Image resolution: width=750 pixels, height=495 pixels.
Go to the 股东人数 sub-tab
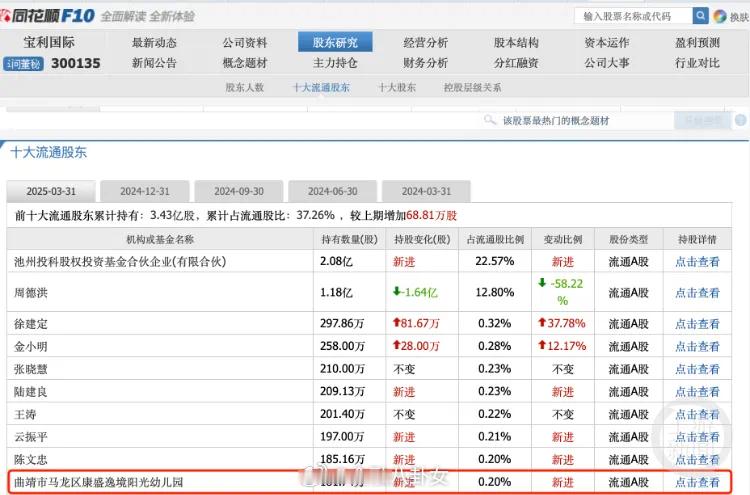245,88
